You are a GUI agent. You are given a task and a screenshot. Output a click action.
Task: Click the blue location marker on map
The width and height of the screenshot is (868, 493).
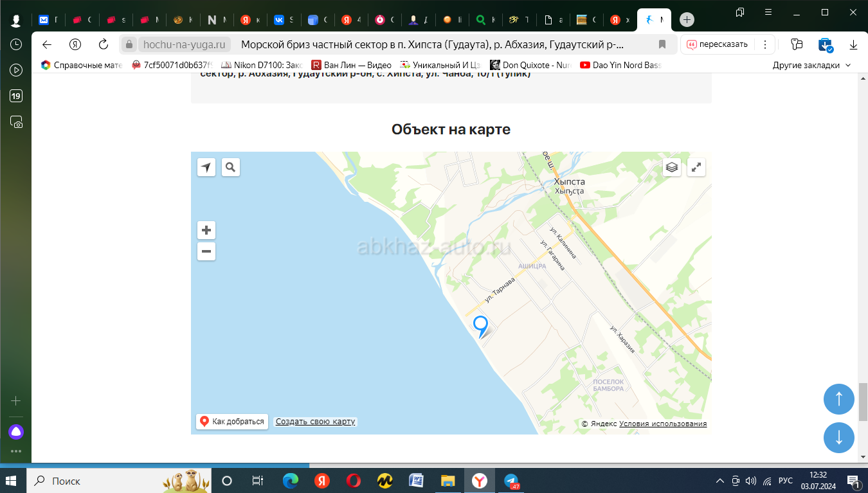480,325
